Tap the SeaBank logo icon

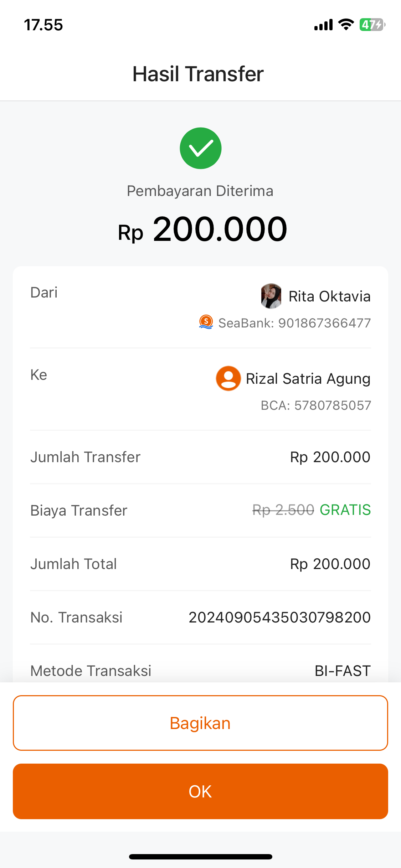(x=206, y=322)
